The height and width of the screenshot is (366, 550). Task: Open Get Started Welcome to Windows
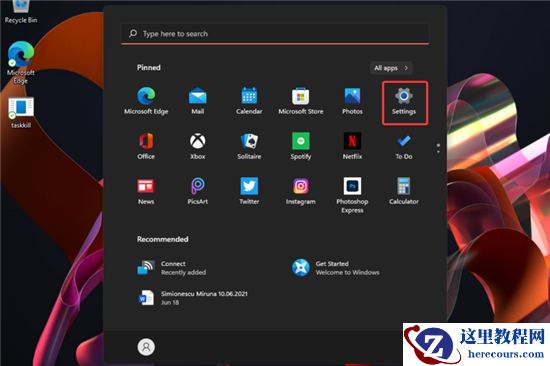pos(336,268)
